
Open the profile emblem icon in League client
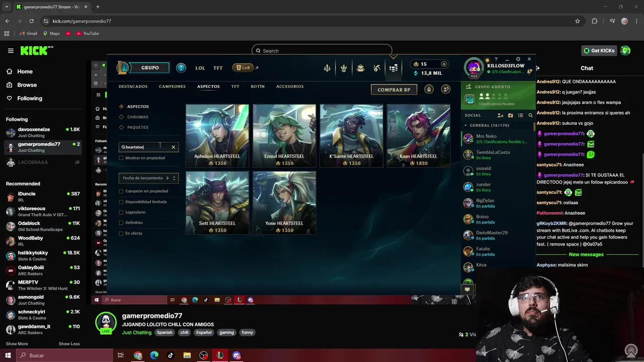coord(344,68)
